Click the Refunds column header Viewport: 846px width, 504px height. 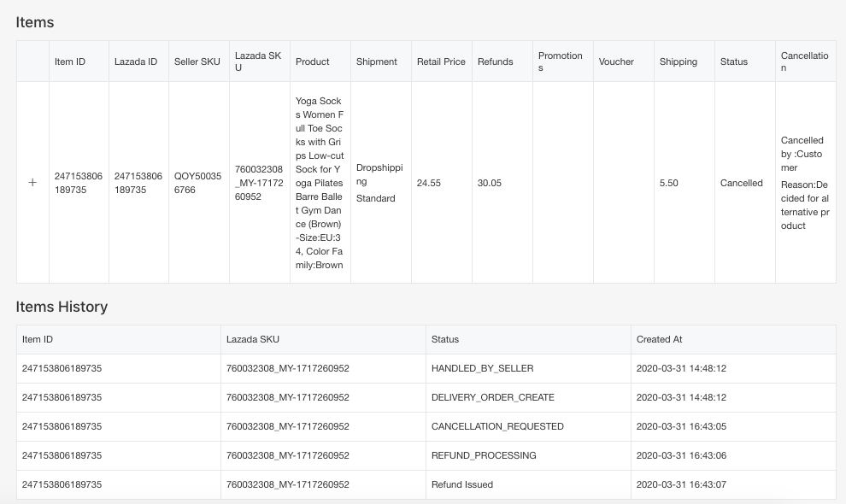tap(496, 62)
